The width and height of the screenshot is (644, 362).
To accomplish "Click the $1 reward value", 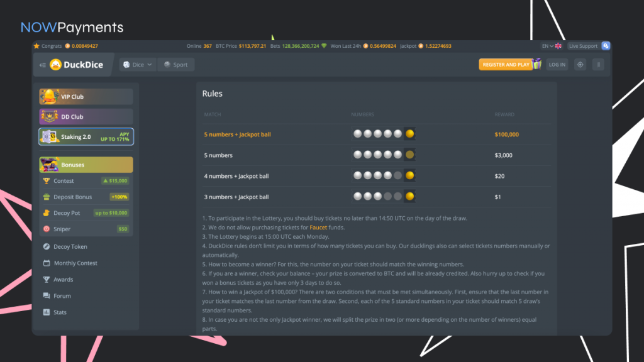I will coord(497,197).
